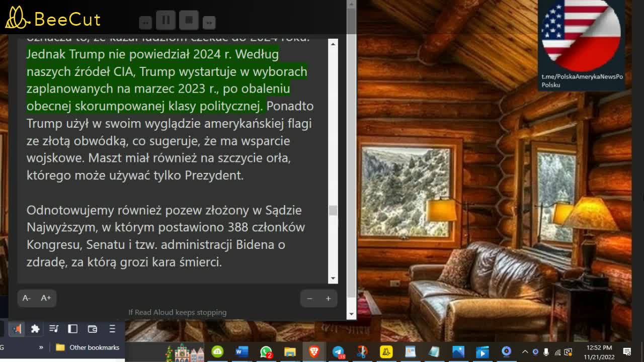Viewport: 644px width, 362px height.
Task: Click the text panel scrollbar thumb
Action: [x=333, y=210]
